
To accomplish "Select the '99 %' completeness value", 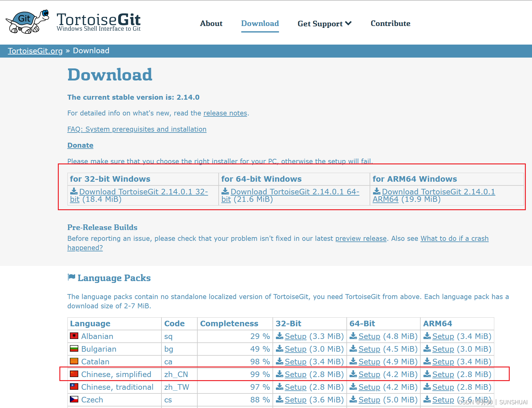I will point(260,375).
